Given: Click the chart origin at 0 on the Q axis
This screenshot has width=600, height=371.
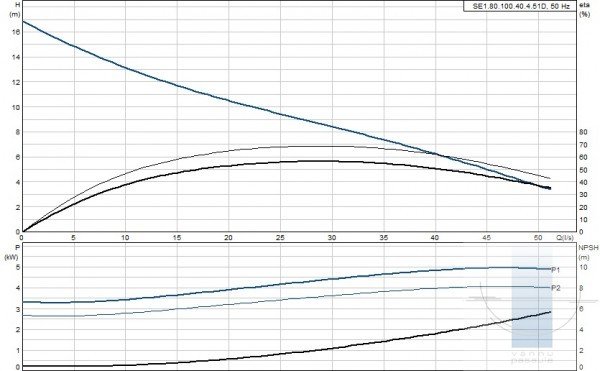Looking at the screenshot, I should pos(21,238).
